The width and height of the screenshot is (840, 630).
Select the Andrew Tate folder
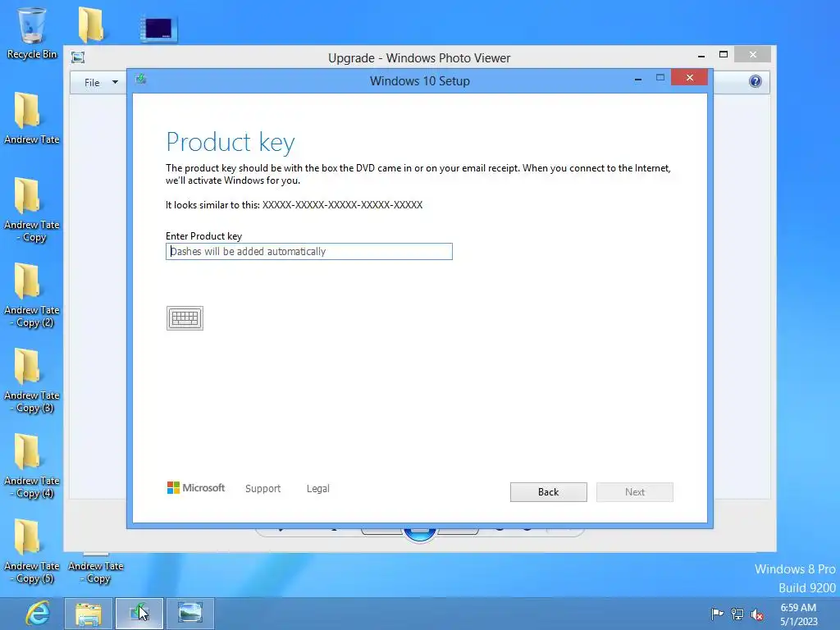coord(32,118)
